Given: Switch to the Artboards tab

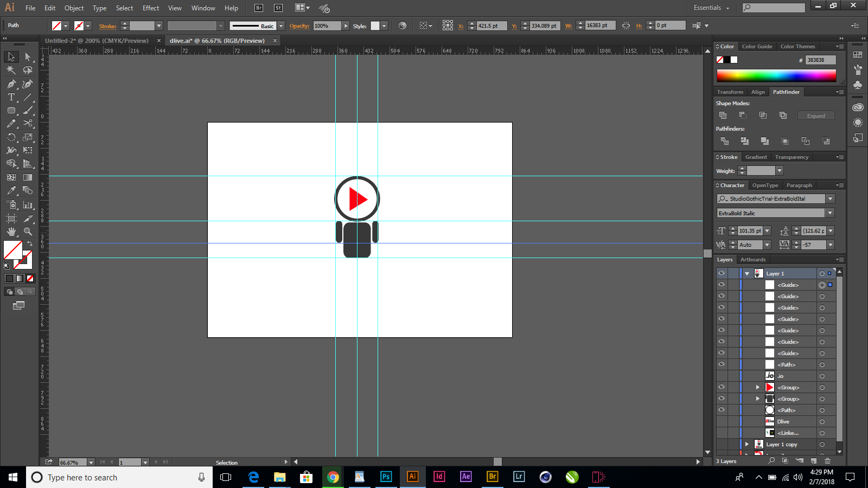Looking at the screenshot, I should 752,259.
